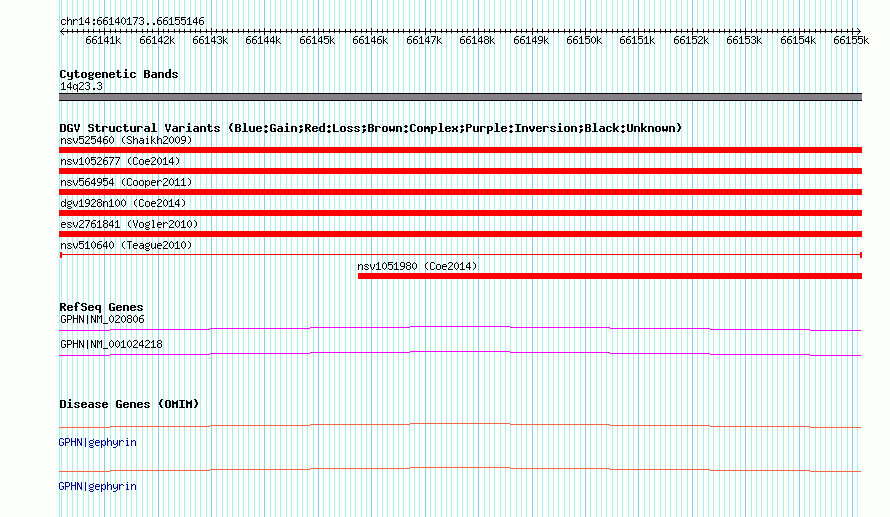
Task: Click the 14q23.3 band label
Action: tap(81, 86)
